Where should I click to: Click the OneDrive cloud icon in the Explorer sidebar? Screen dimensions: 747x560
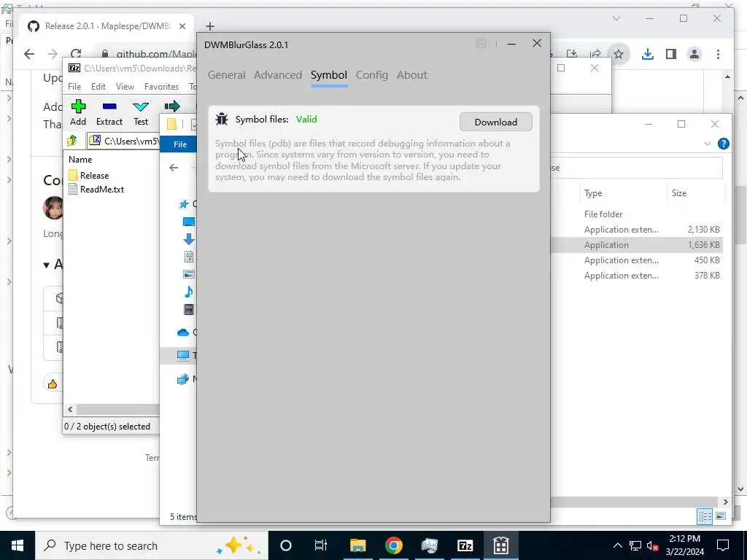pos(183,332)
